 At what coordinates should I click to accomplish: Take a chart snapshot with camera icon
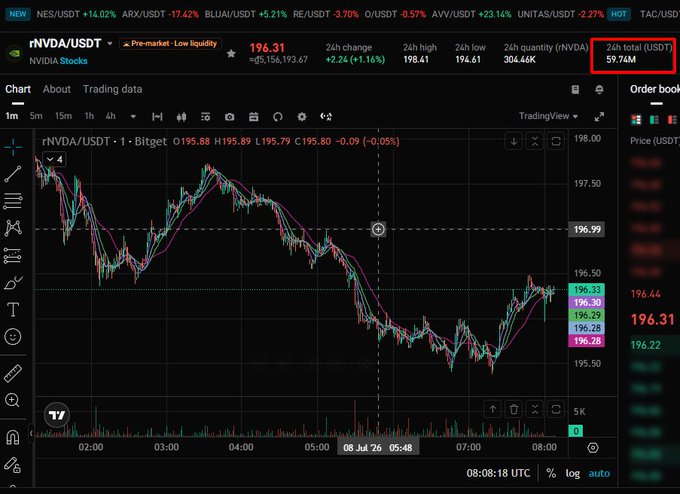(229, 117)
